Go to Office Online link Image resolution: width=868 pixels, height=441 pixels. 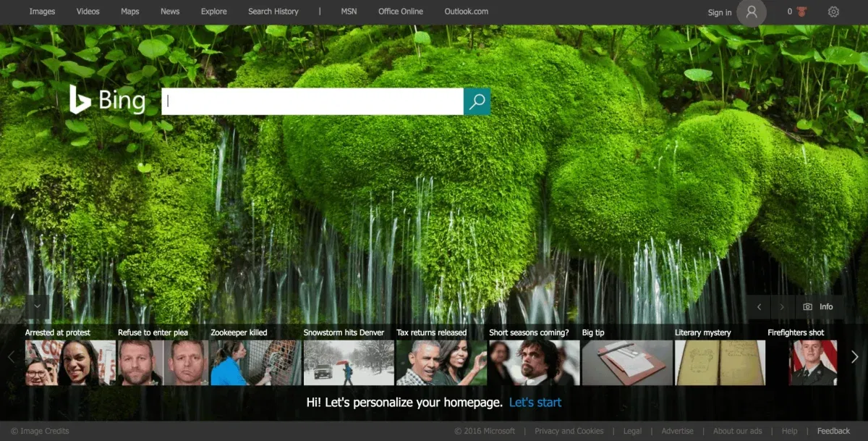[x=401, y=12]
